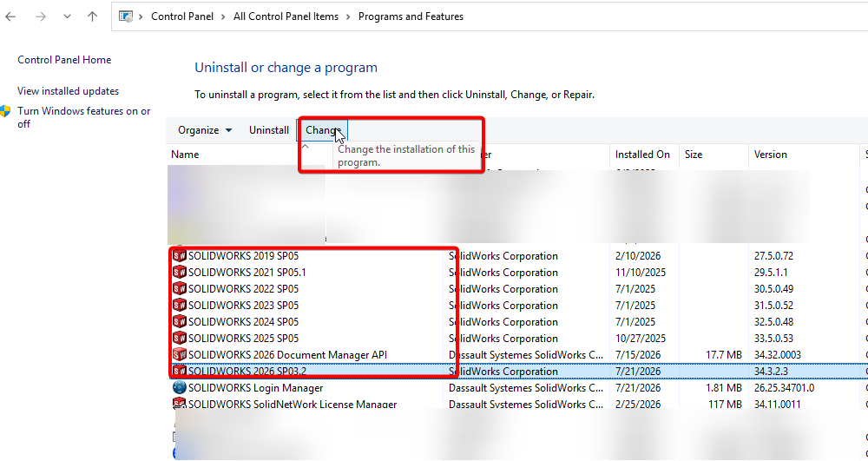This screenshot has width=868, height=461.
Task: Select SOLIDWORKS 2023 SP05 row icon
Action: [180, 306]
